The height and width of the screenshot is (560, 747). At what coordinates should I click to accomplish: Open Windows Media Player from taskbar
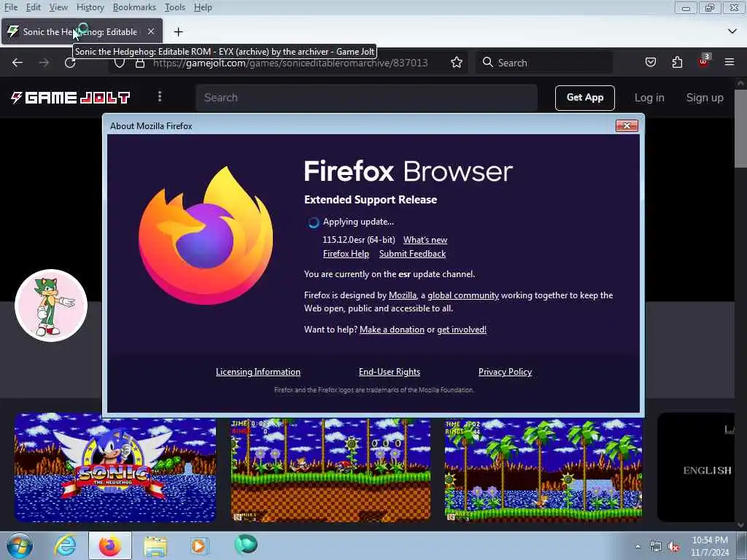tap(198, 545)
